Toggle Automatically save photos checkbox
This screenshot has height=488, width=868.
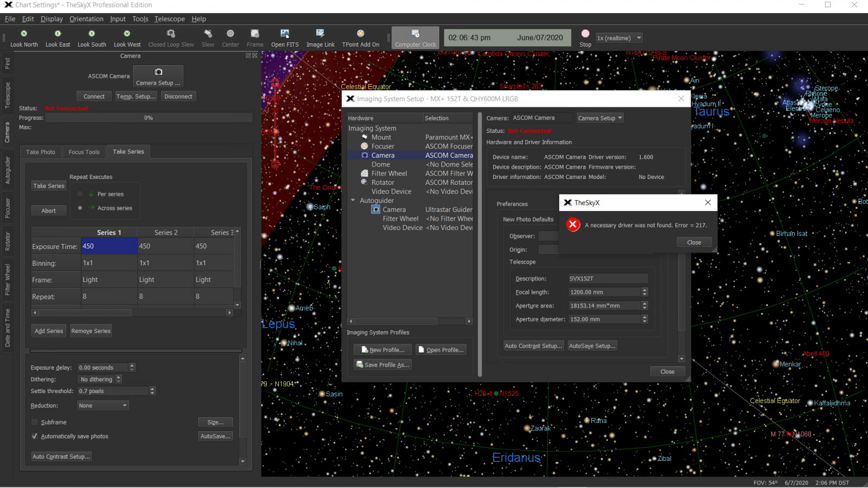click(x=35, y=436)
